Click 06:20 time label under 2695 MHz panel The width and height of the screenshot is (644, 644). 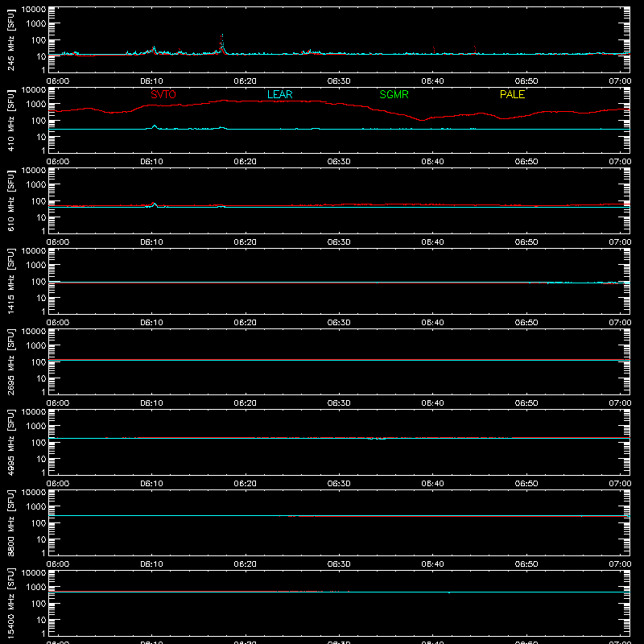[246, 403]
